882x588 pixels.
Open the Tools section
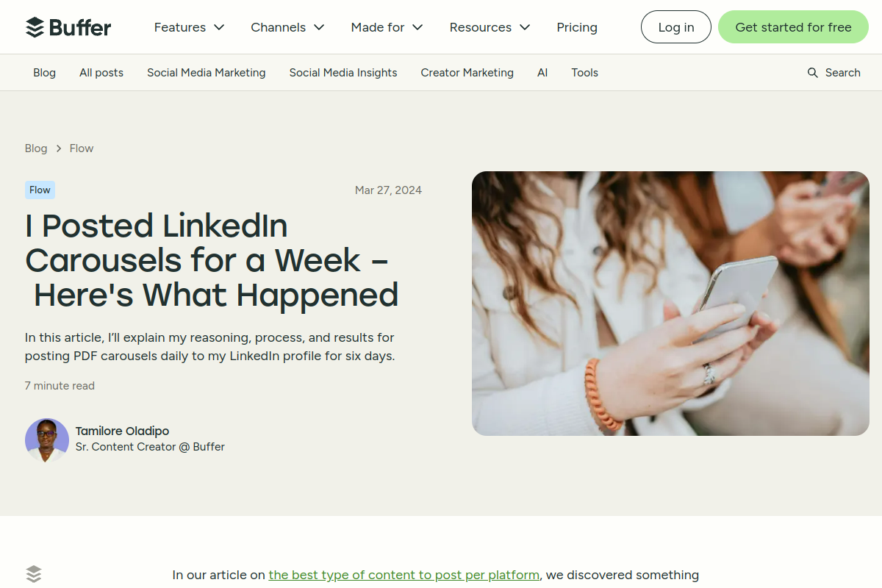[x=584, y=72]
